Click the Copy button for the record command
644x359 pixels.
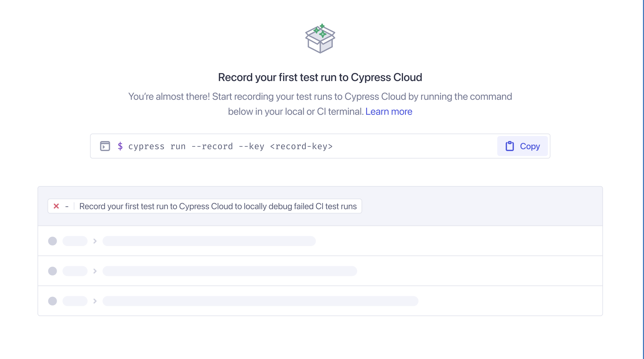[x=522, y=146]
